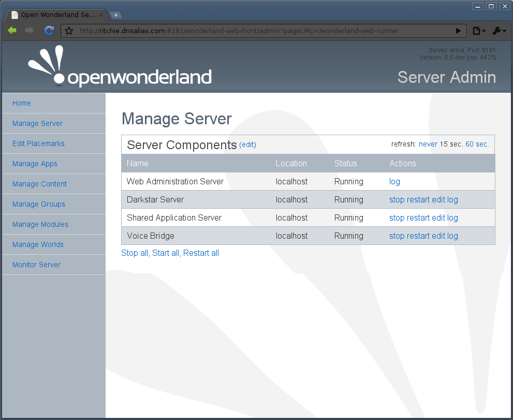This screenshot has width=513, height=420.
Task: Edit the Darkstar Server settings
Action: [438, 200]
